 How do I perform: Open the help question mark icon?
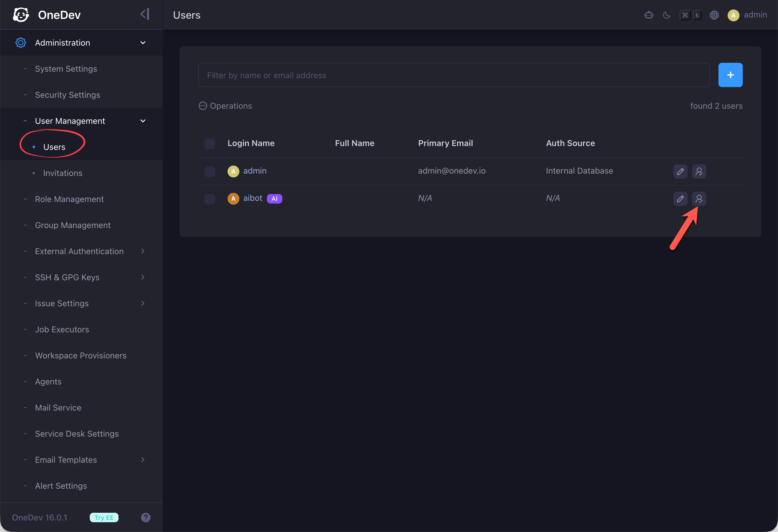click(x=146, y=517)
